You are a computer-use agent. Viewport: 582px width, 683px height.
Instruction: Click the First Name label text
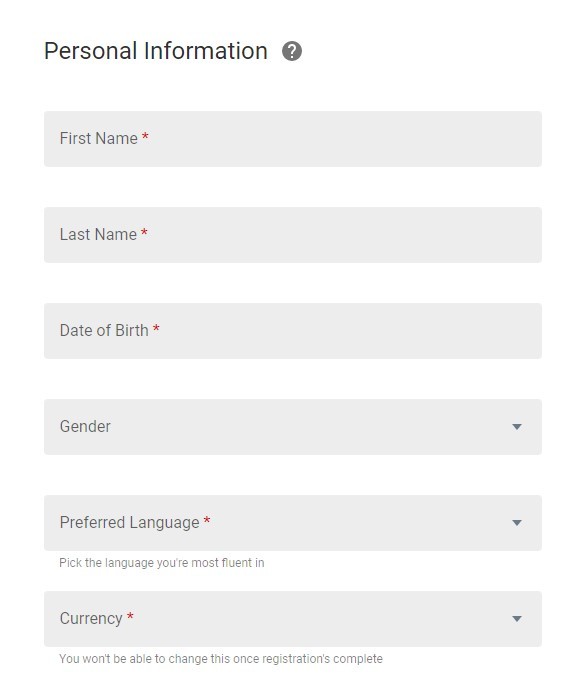click(99, 139)
